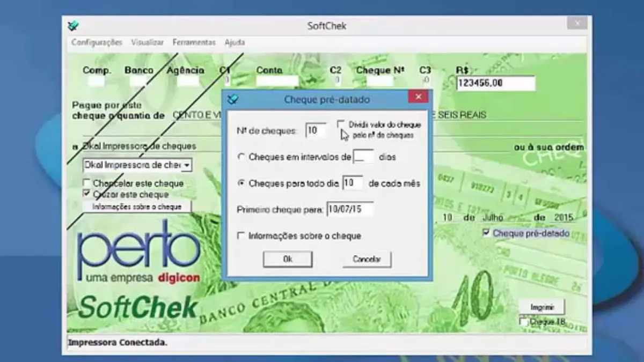Toggle the Cheque TB checkbox
Viewport: 644px width, 362px height.
tap(524, 321)
